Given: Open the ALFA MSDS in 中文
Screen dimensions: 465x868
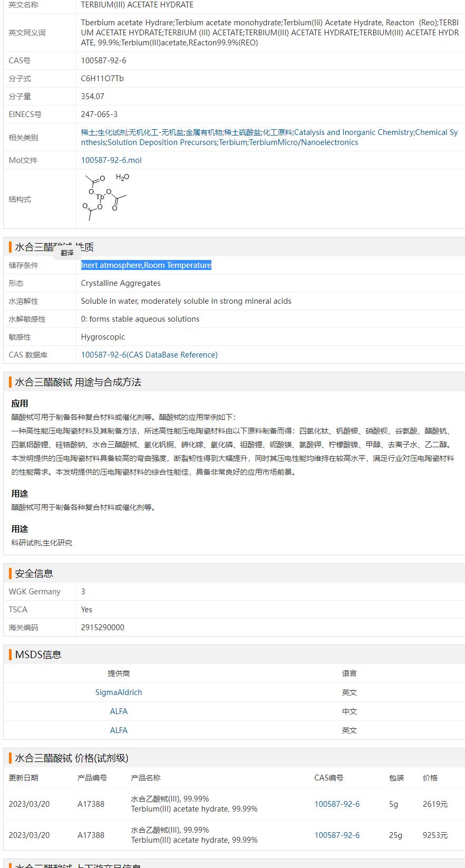Looking at the screenshot, I should (x=119, y=711).
